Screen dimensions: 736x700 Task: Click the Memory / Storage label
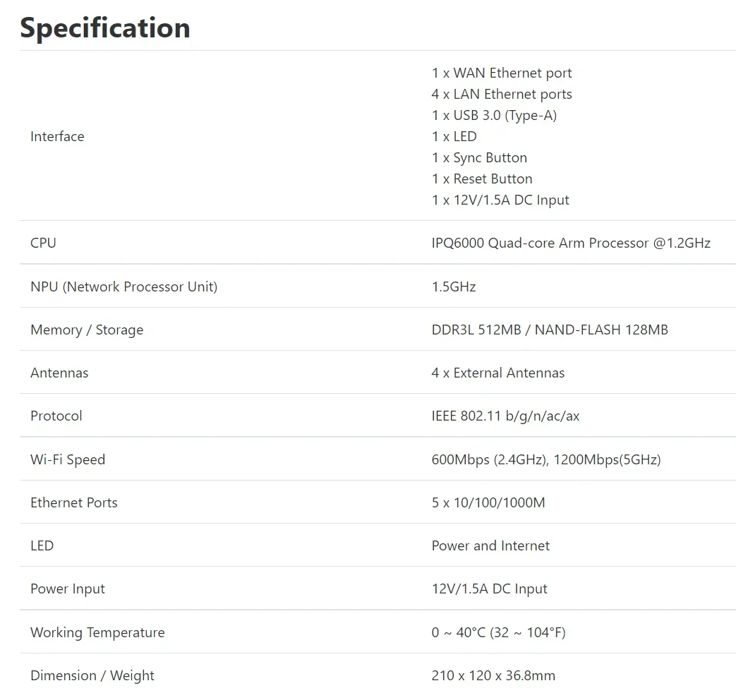coord(87,330)
